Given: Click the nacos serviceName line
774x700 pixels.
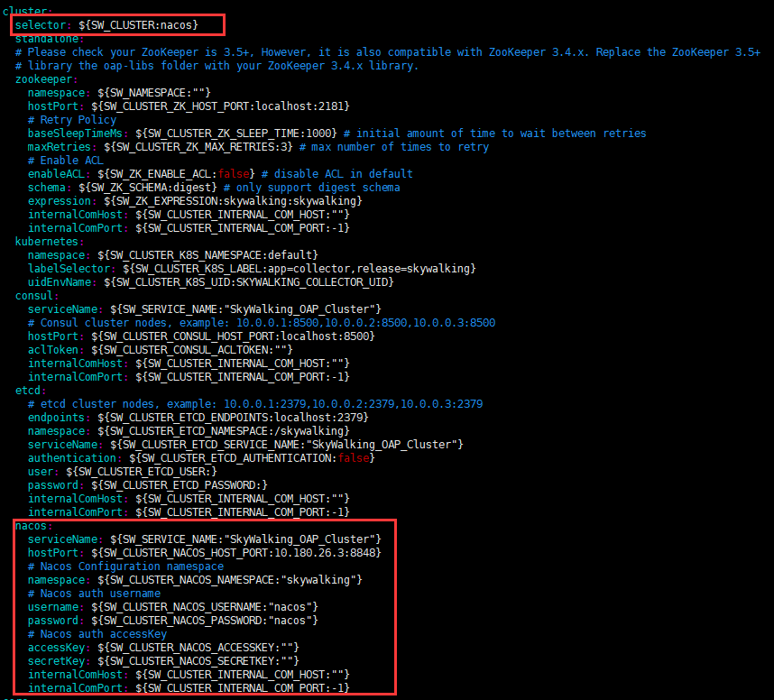Looking at the screenshot, I should pos(205,539).
